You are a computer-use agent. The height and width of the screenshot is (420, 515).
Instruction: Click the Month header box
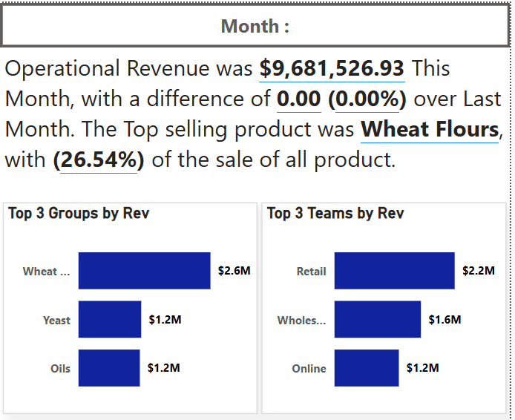tap(255, 27)
